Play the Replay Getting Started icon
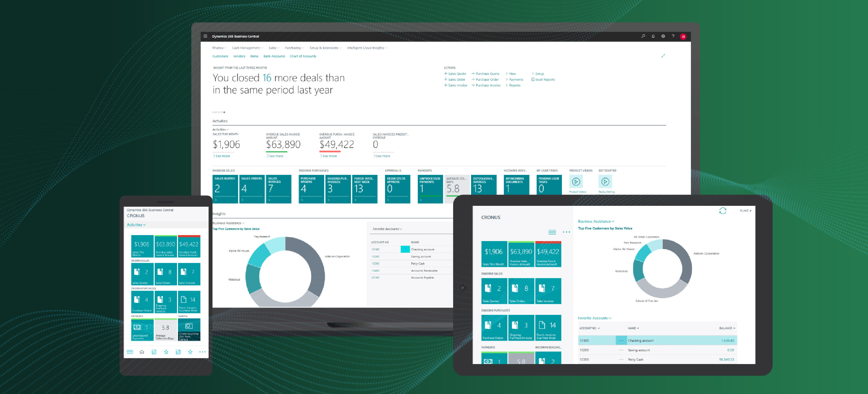This screenshot has height=394, width=868. (605, 182)
